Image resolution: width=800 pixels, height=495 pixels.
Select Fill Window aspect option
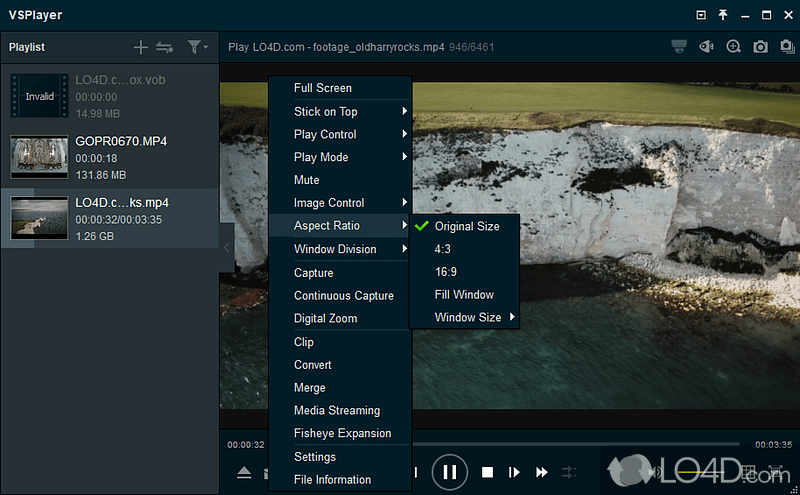[x=464, y=294]
